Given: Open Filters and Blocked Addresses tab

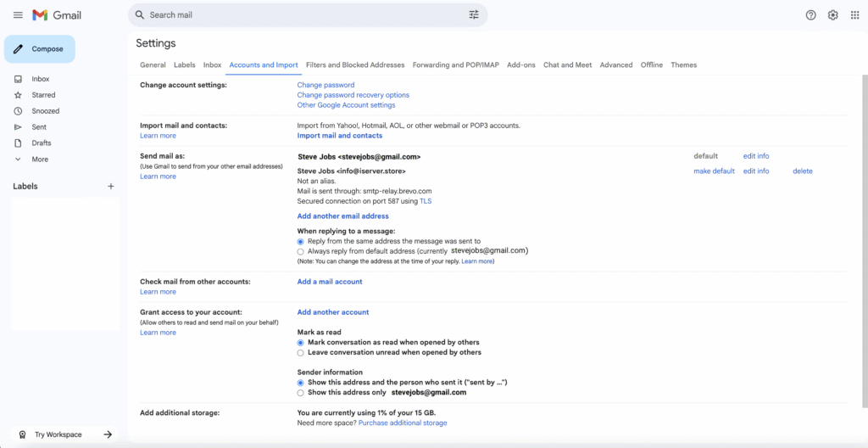Looking at the screenshot, I should (x=355, y=64).
